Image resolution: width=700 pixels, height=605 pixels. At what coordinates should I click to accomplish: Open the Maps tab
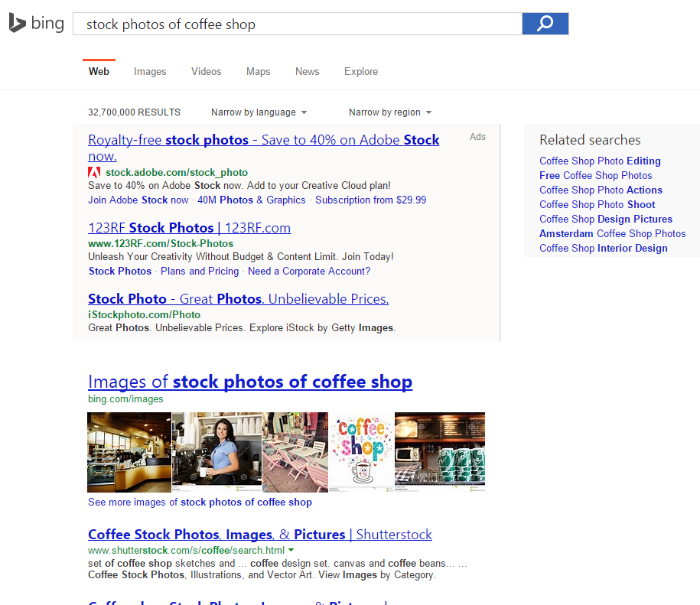[258, 72]
